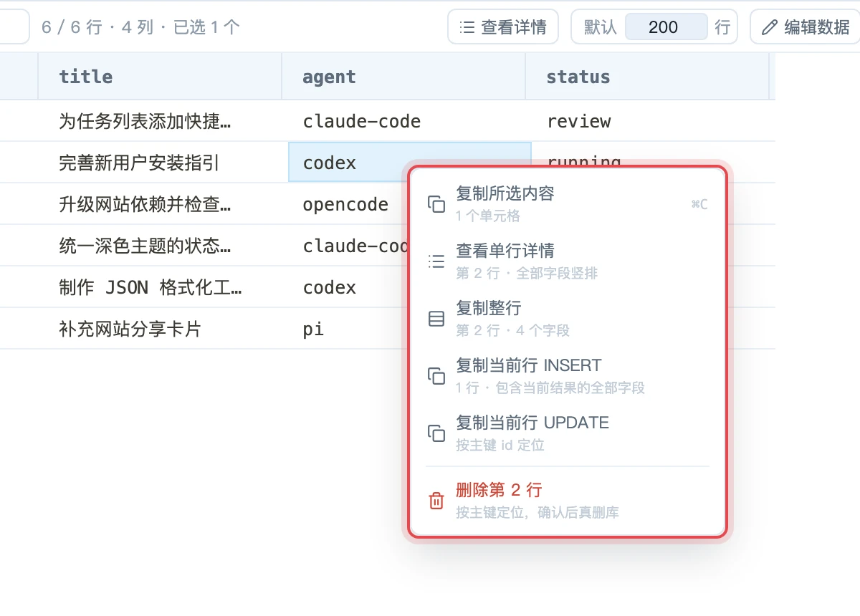The width and height of the screenshot is (860, 616).
Task: Select the cell 补充网站分享卡片
Action: coord(160,329)
